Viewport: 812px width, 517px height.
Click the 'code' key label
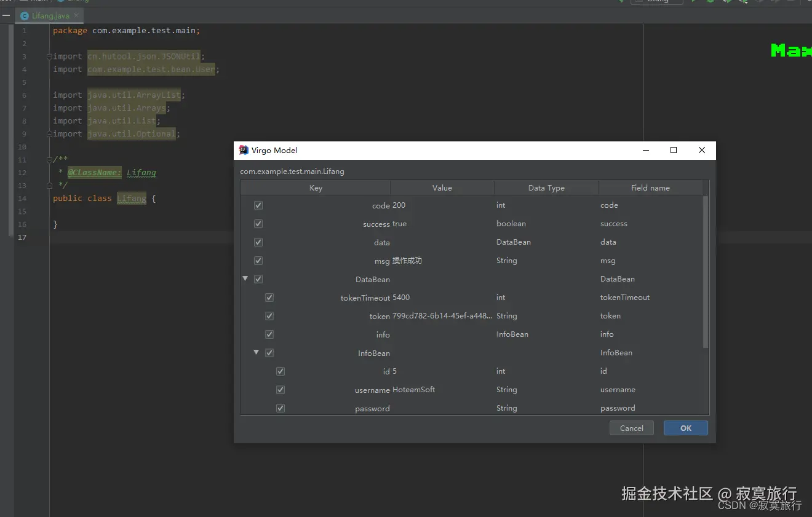381,205
